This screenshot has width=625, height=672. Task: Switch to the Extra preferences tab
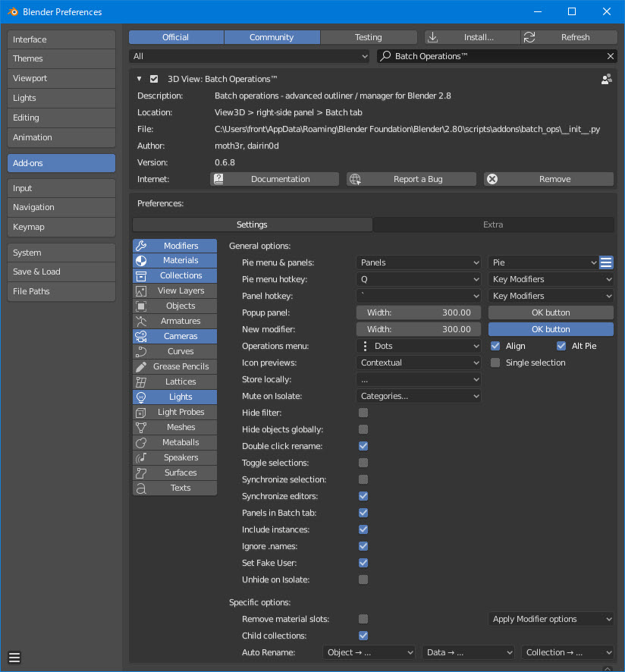click(493, 225)
